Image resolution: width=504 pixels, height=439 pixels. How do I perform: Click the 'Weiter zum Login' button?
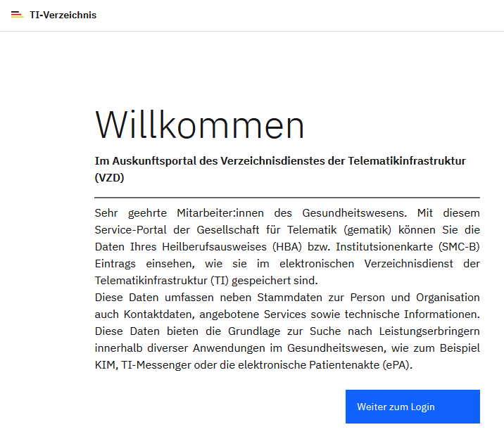coord(412,407)
